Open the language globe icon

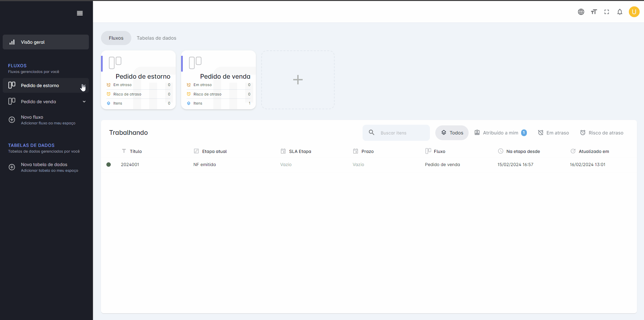pos(581,12)
